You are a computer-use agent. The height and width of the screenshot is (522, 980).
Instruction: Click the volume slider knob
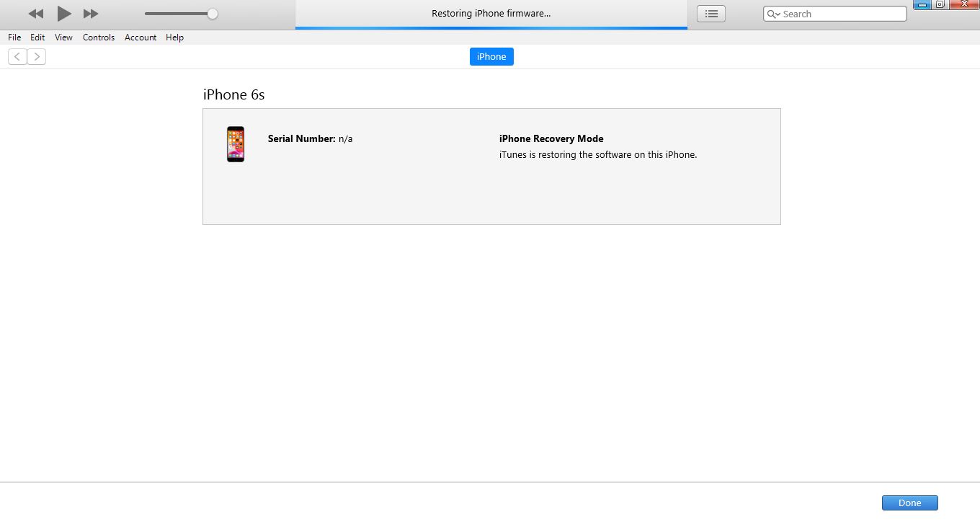point(213,14)
